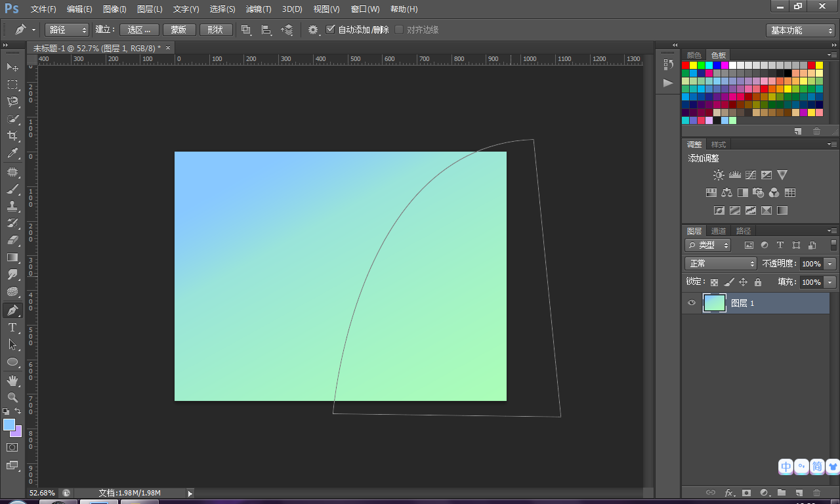Image resolution: width=840 pixels, height=504 pixels.
Task: Open the 类型 layer filter dropdown
Action: pos(708,245)
